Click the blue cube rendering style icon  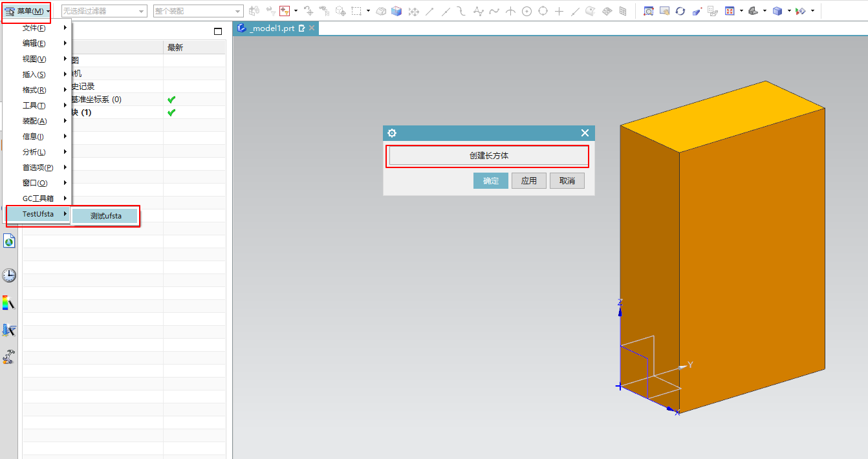[x=777, y=11]
